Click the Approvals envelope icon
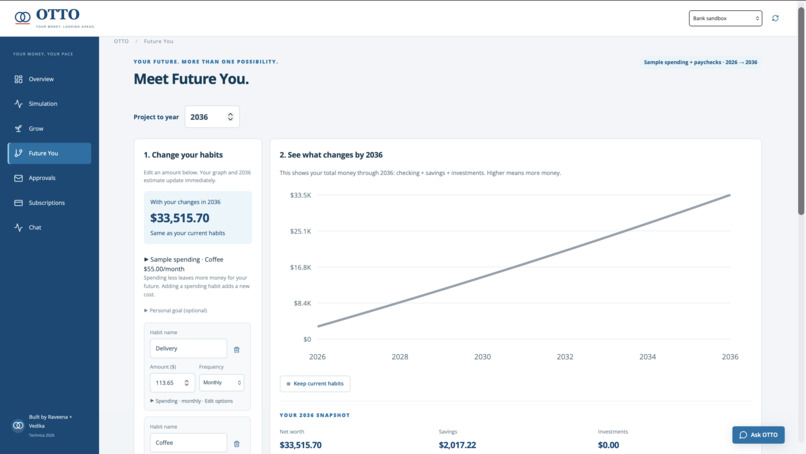806x454 pixels. click(19, 178)
